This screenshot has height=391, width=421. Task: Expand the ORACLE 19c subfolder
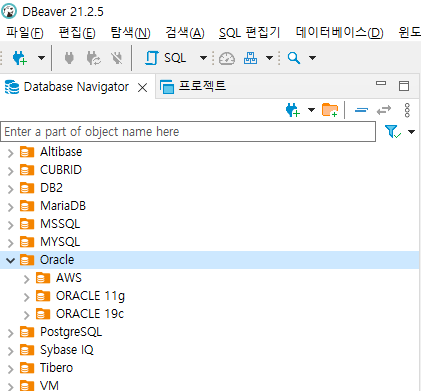26,315
